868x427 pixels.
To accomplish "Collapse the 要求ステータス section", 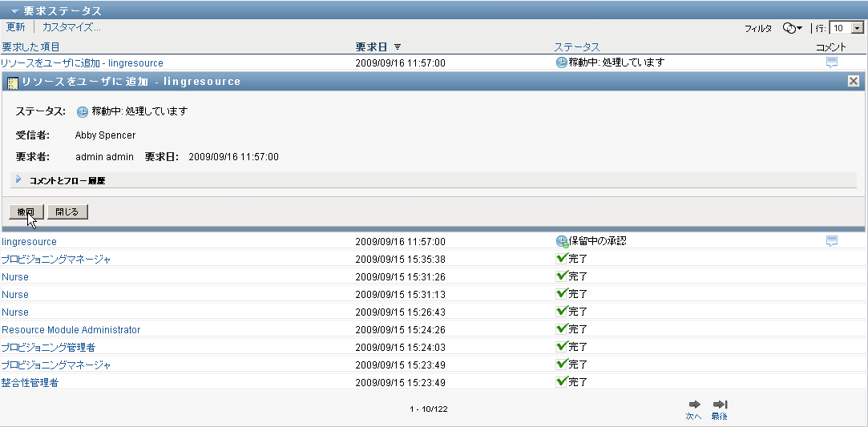I will point(14,11).
